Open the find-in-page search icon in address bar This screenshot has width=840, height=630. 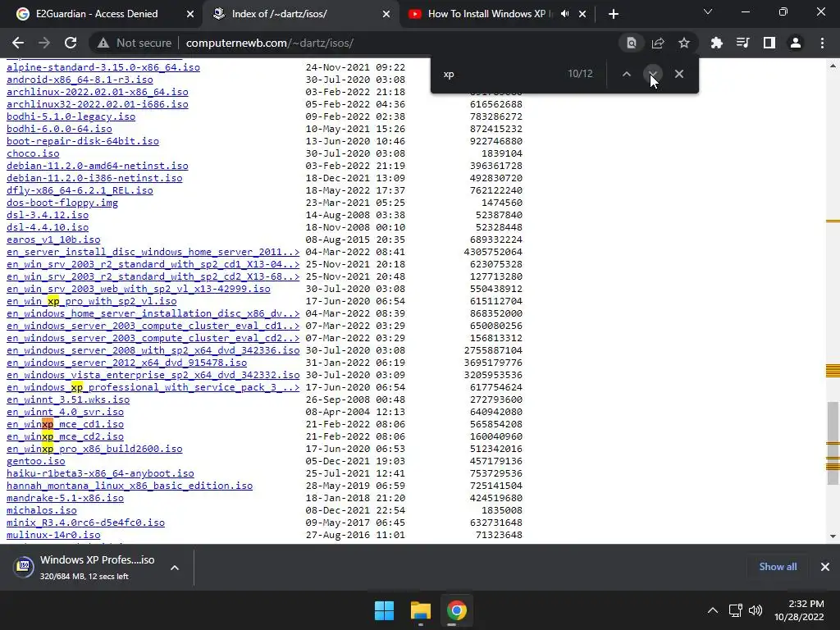[x=632, y=43]
